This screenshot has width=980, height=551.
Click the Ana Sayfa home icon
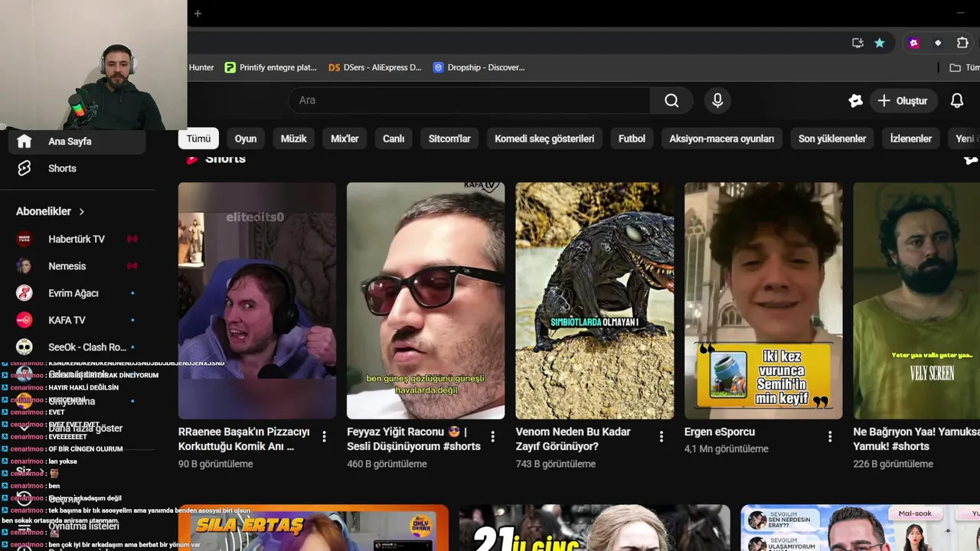[x=24, y=142]
